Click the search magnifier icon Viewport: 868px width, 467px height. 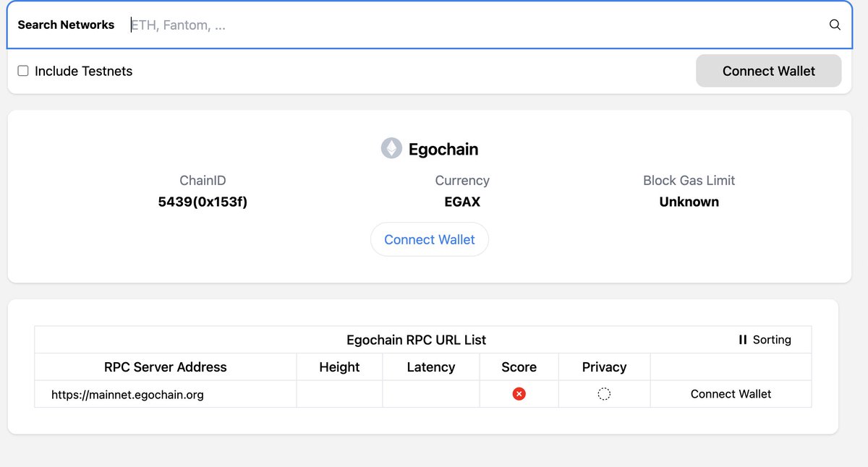click(835, 25)
